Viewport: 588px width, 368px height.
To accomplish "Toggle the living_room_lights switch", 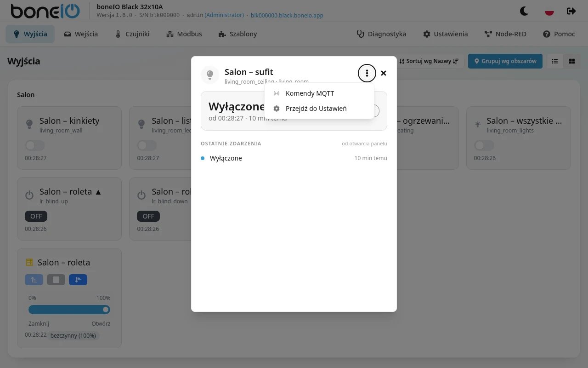I will (484, 145).
